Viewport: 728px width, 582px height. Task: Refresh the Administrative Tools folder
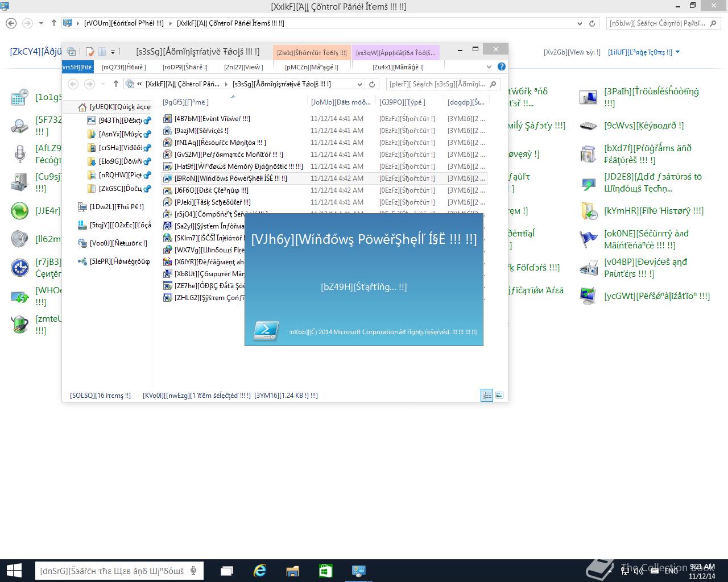pos(372,84)
